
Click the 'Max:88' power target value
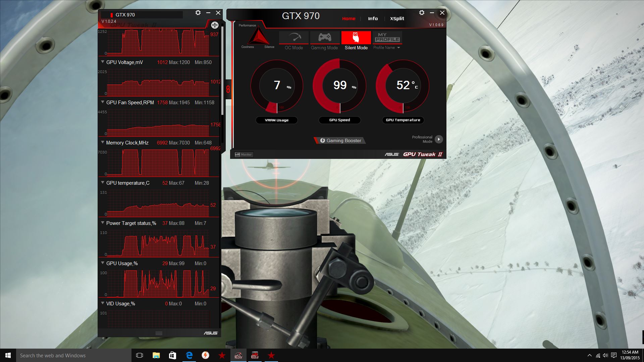176,223
